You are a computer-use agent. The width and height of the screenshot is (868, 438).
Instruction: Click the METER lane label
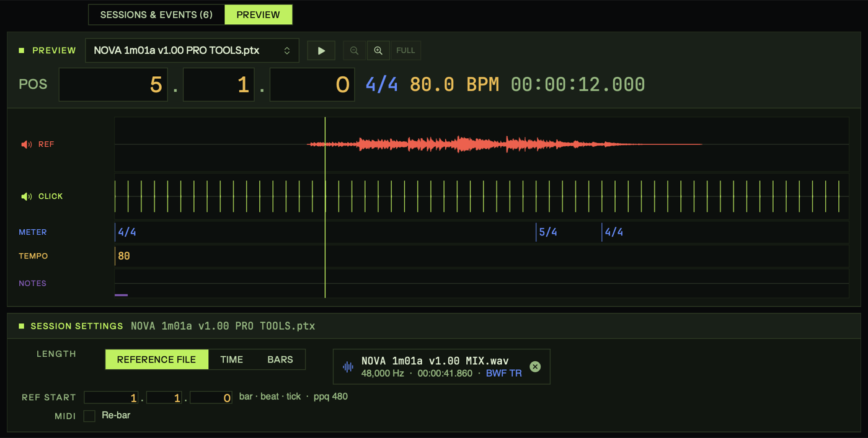(x=33, y=232)
